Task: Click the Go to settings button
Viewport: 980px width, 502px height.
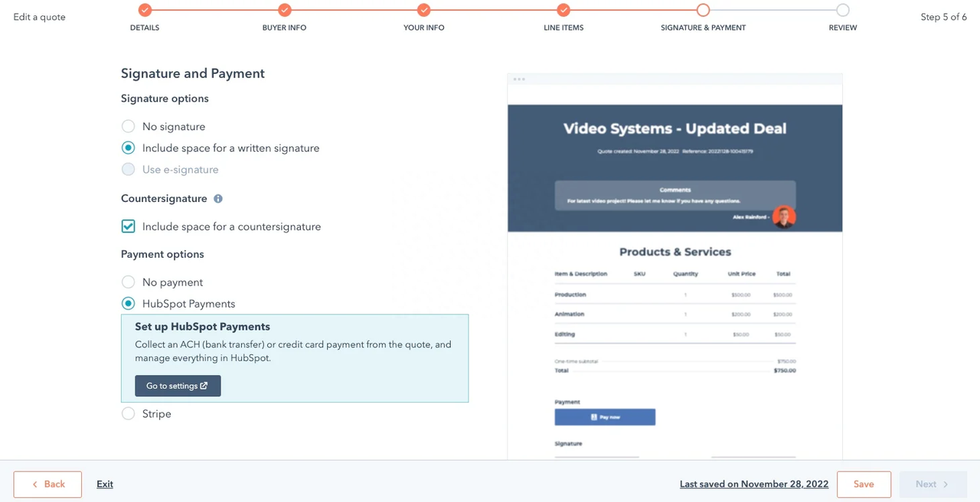Action: tap(178, 386)
